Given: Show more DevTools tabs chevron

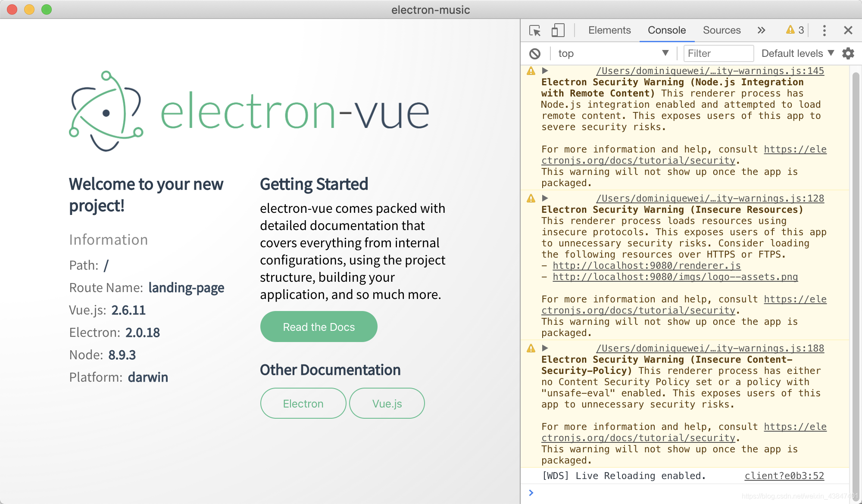Looking at the screenshot, I should (761, 30).
